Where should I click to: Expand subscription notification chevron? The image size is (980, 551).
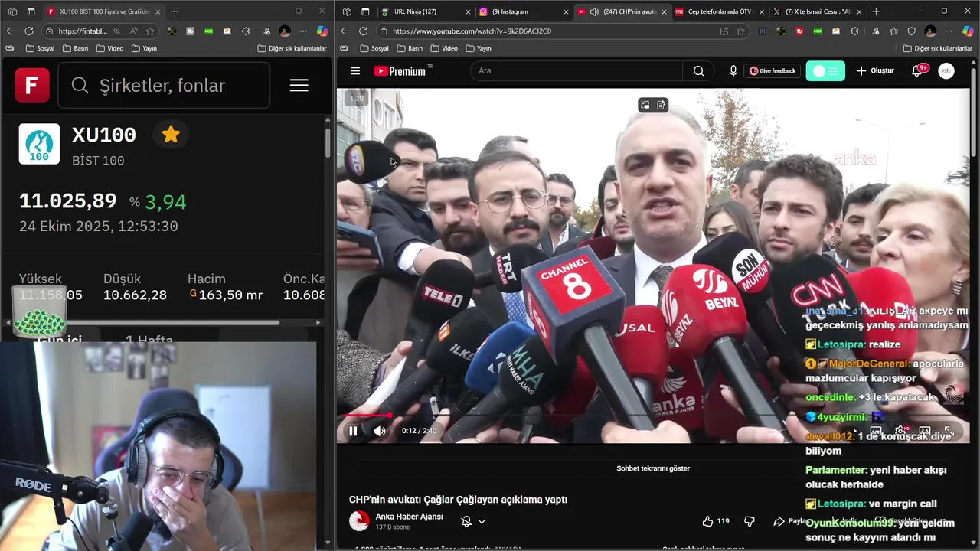pos(482,521)
